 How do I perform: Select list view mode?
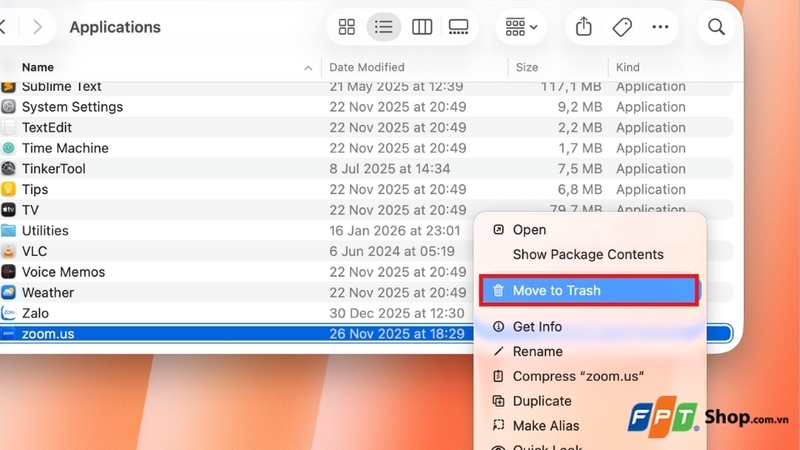click(383, 27)
